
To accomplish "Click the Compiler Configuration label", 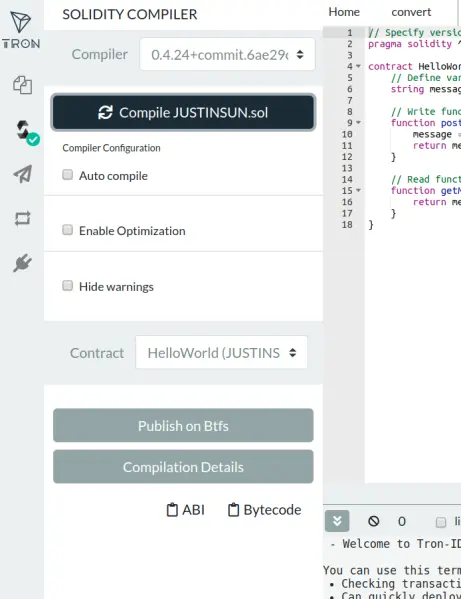I will coord(111,148).
